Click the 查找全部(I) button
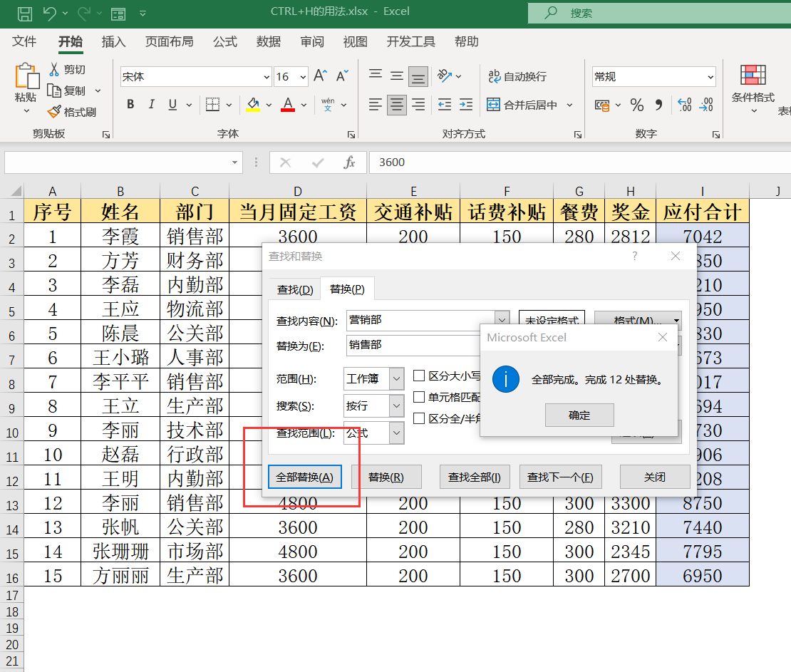The height and width of the screenshot is (672, 791). tap(474, 477)
